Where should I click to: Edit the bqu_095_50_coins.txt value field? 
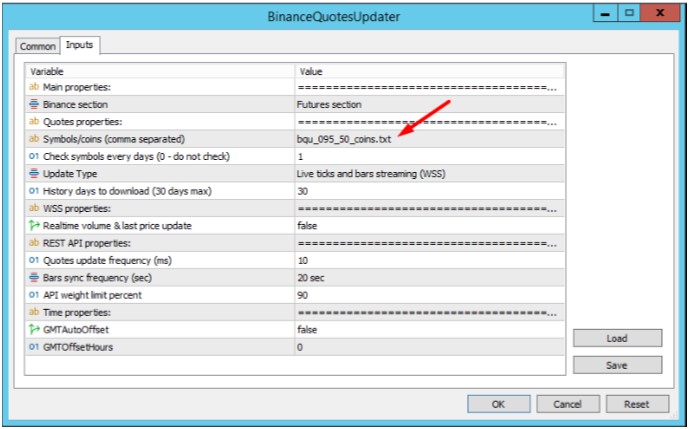(430, 139)
